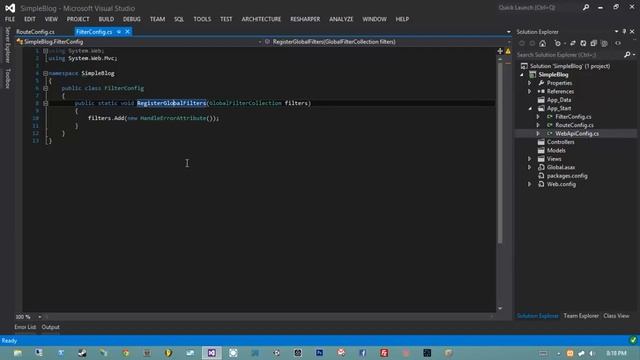Switch to the Team Explorer tab
The image size is (640, 360).
(581, 316)
